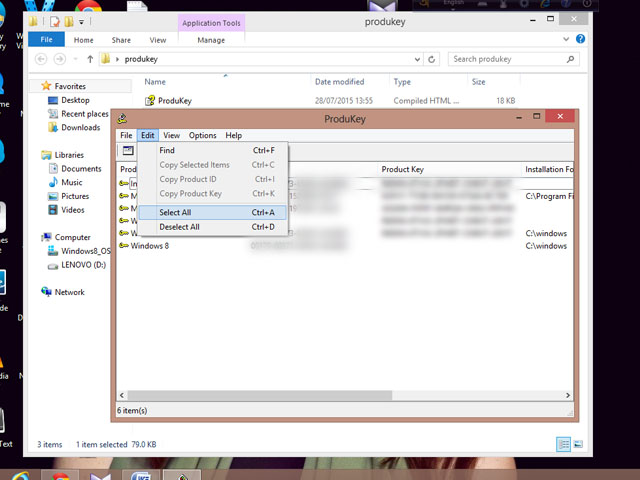This screenshot has width=640, height=480.
Task: Open Pictures library
Action: 75,196
